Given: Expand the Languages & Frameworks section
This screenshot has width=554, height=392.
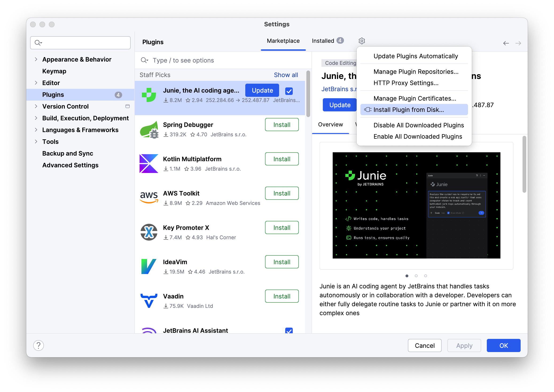Looking at the screenshot, I should 36,130.
